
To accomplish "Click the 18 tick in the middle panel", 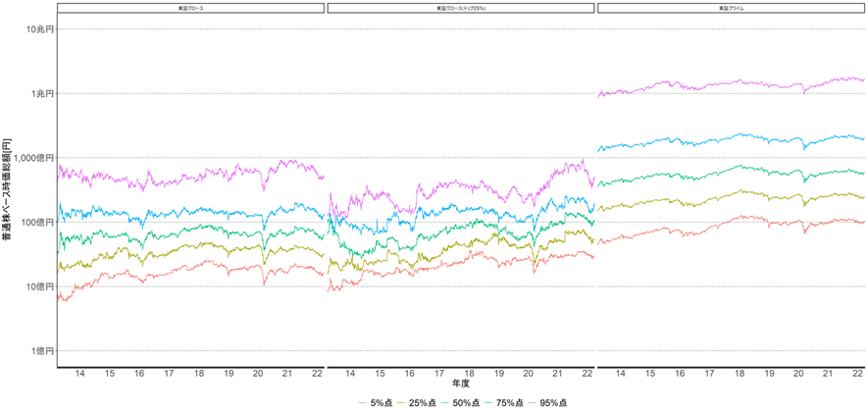I will (x=469, y=374).
